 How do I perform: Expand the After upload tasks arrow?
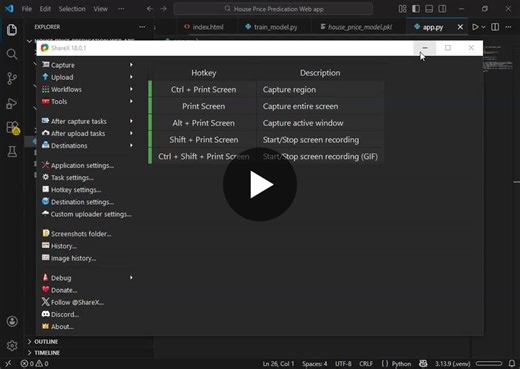[x=131, y=133]
